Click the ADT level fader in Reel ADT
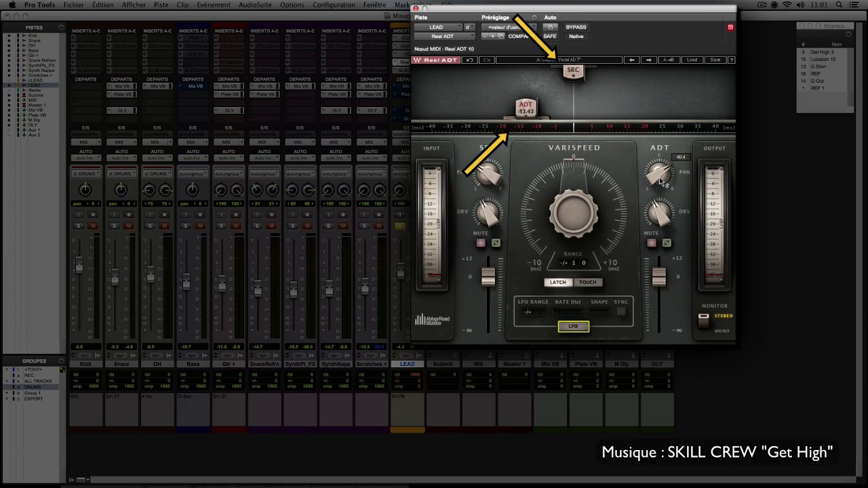The width and height of the screenshot is (868, 488). tap(658, 277)
